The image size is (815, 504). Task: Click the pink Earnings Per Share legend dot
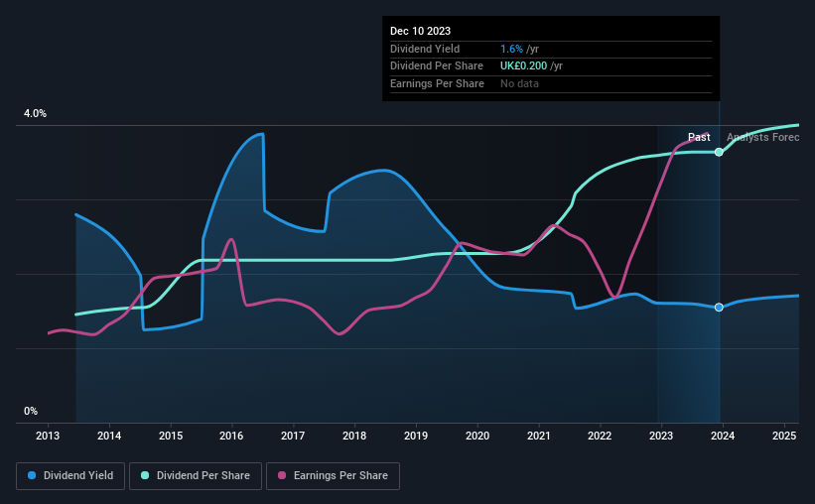[282, 475]
